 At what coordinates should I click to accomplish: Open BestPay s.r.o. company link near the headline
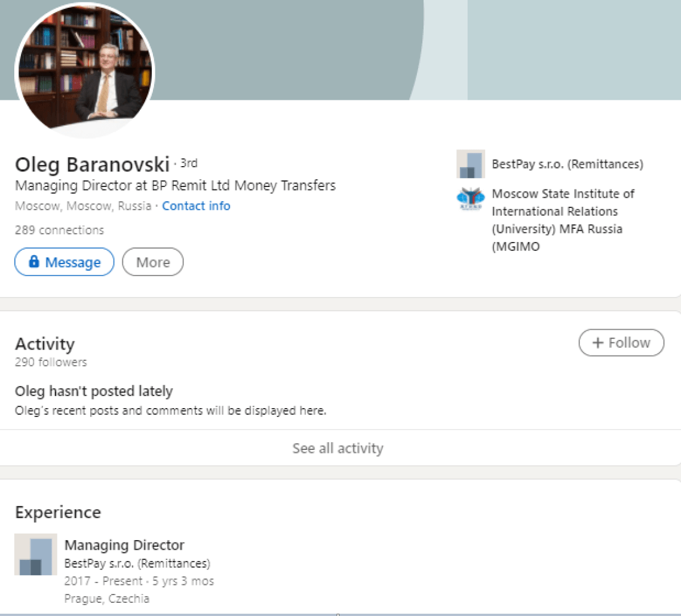567,164
